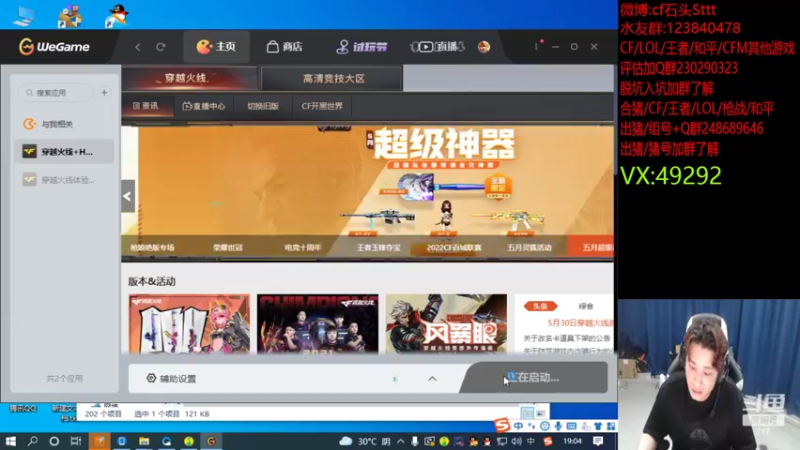Click the banner's previous arrow
Image resolution: width=800 pixels, height=450 pixels.
(128, 196)
